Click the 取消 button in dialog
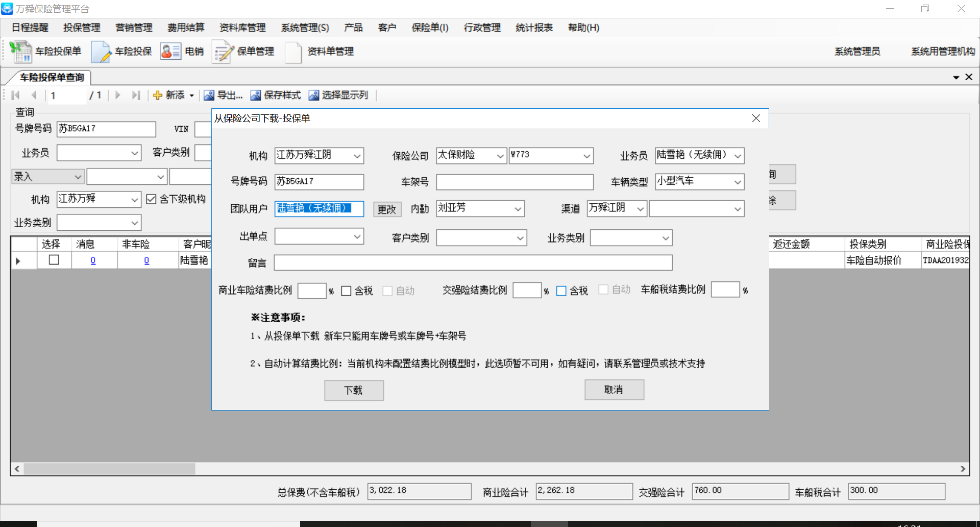The height and width of the screenshot is (527, 980). pyautogui.click(x=614, y=390)
